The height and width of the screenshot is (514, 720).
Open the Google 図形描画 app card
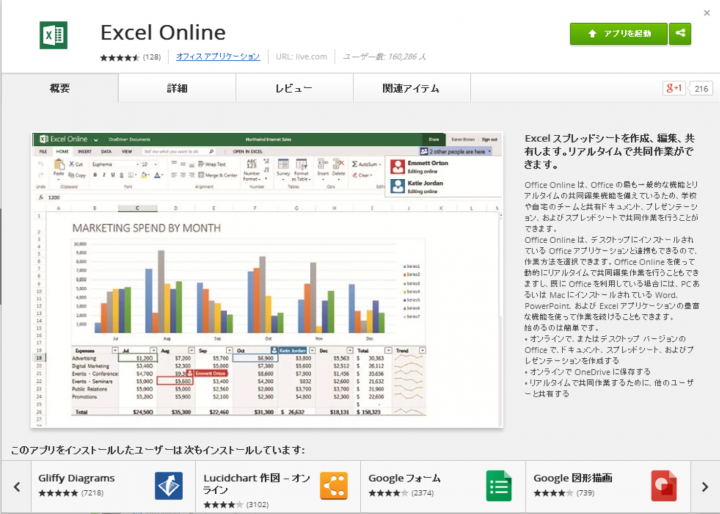608,486
